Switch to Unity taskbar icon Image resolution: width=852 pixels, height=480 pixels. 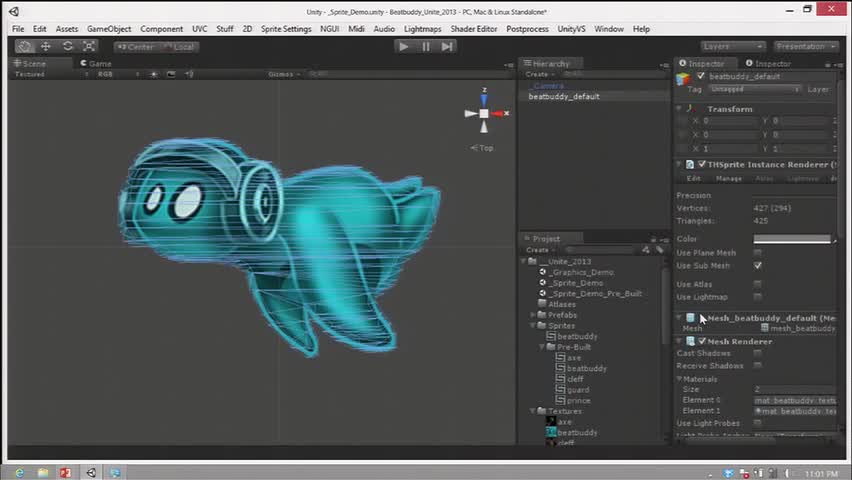[x=91, y=472]
